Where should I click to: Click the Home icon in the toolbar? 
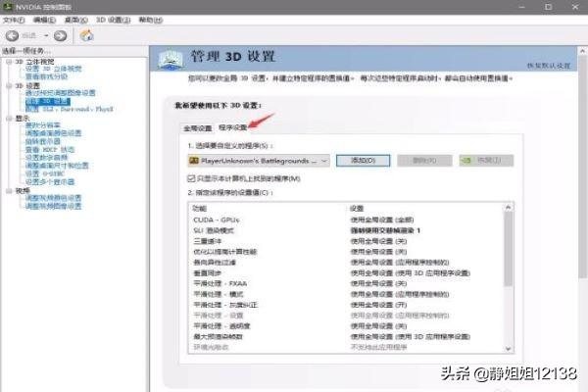coord(86,35)
